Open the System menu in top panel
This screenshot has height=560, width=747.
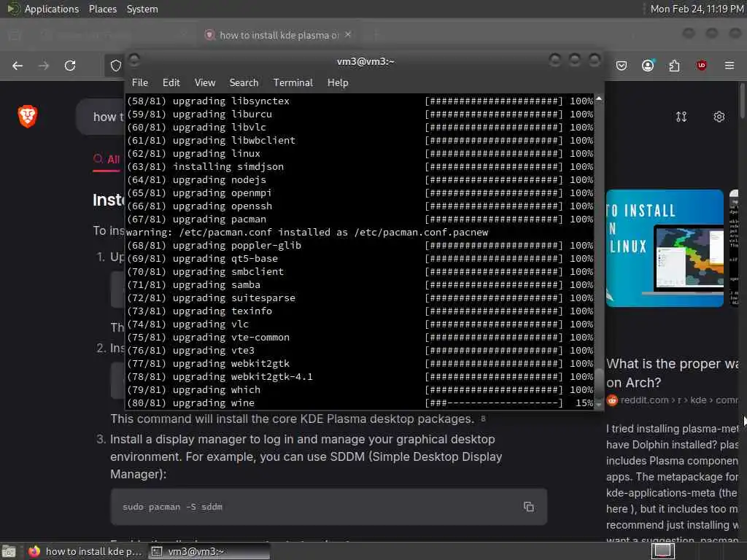click(142, 9)
